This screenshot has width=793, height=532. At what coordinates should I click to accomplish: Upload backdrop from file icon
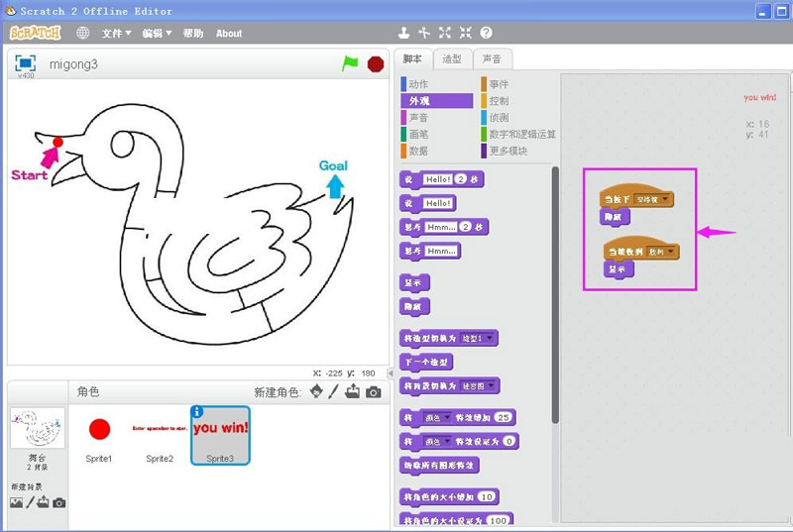43,501
